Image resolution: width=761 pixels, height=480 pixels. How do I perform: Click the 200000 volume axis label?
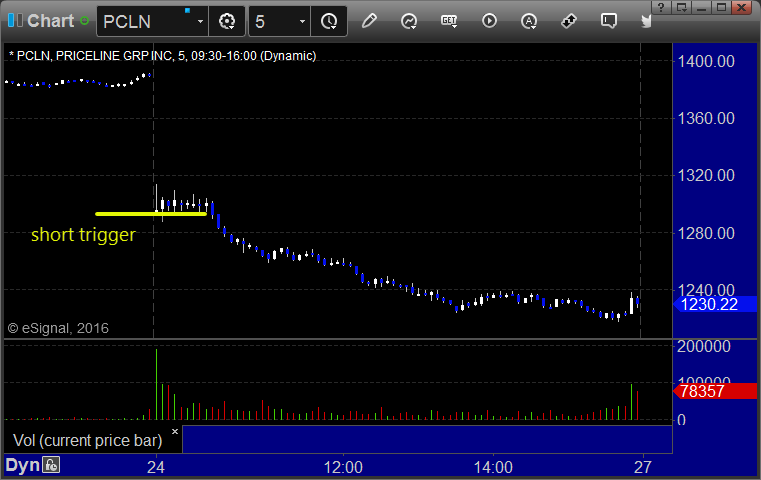point(704,346)
